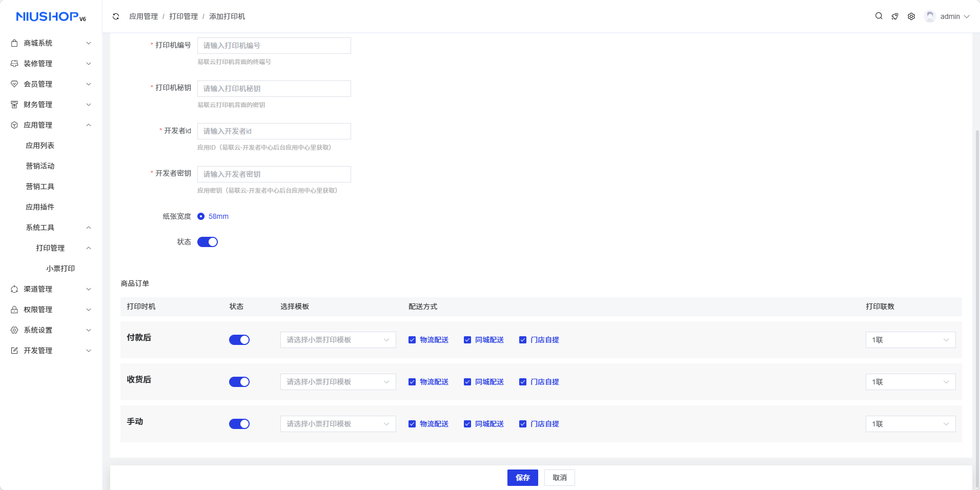Uncheck 同城配送 in the 收货后 row
This screenshot has height=490, width=980.
pos(467,382)
